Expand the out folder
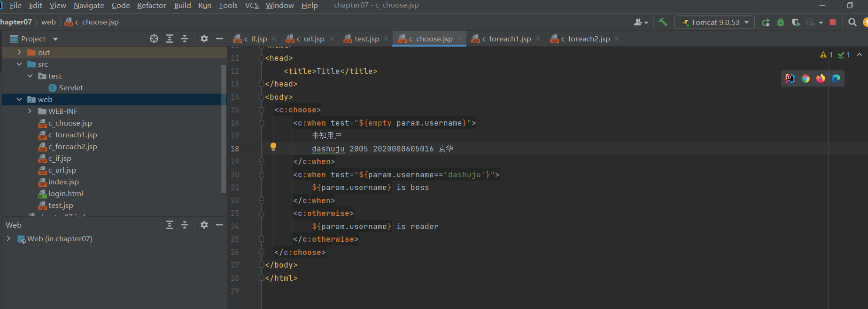Viewport: 868px width, 309px height. 19,52
